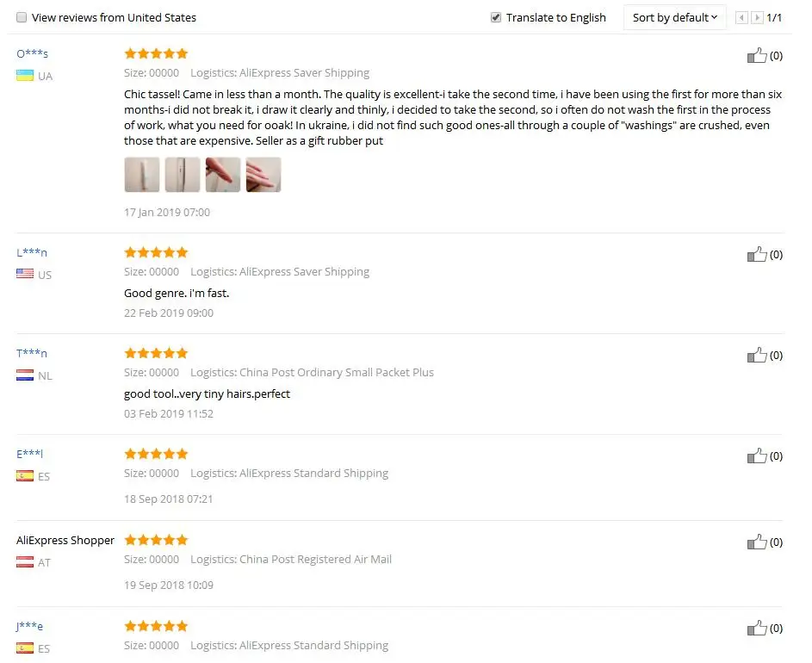
Task: Open reviewer L***n profile link
Action: click(x=32, y=252)
